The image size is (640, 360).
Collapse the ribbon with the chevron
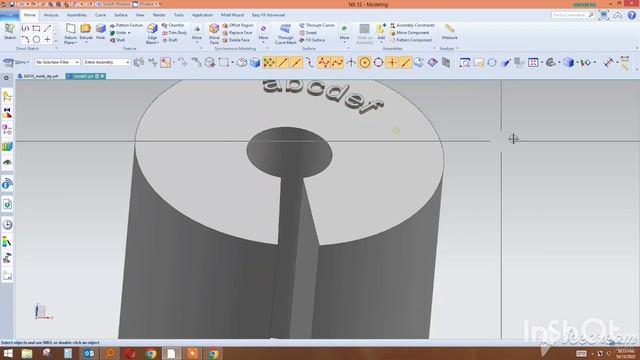click(x=618, y=15)
